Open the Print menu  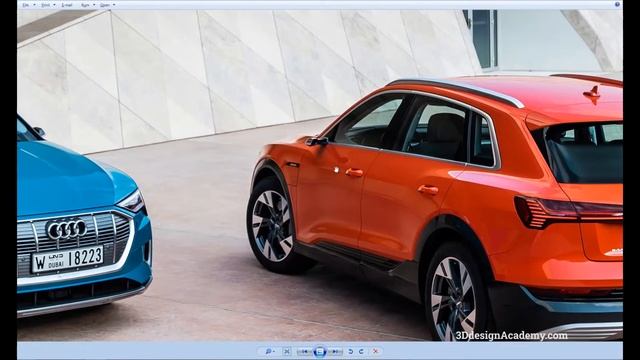pyautogui.click(x=48, y=5)
